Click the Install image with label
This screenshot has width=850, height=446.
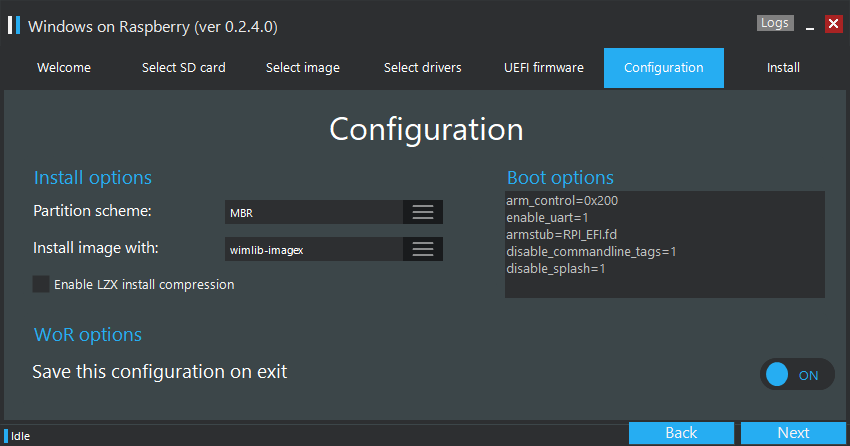coord(96,248)
